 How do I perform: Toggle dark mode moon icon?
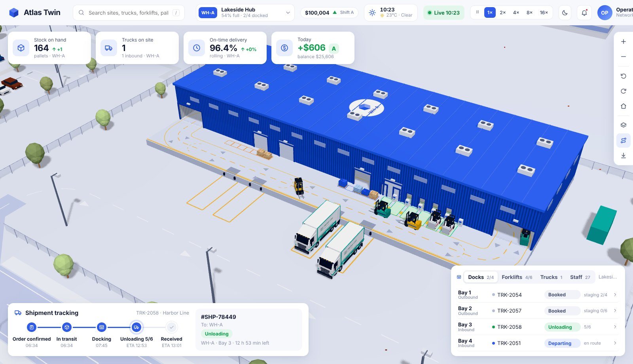[565, 13]
